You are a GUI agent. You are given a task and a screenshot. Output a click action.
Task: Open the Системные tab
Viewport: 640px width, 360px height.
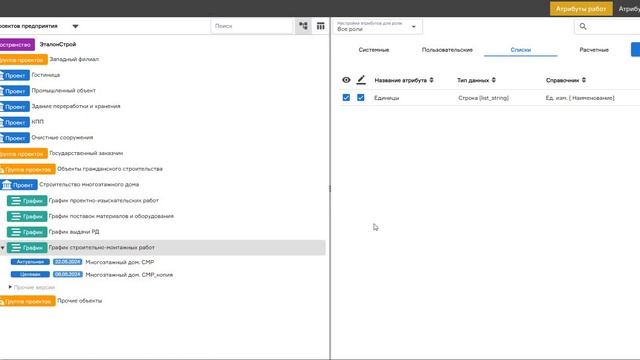coord(374,50)
